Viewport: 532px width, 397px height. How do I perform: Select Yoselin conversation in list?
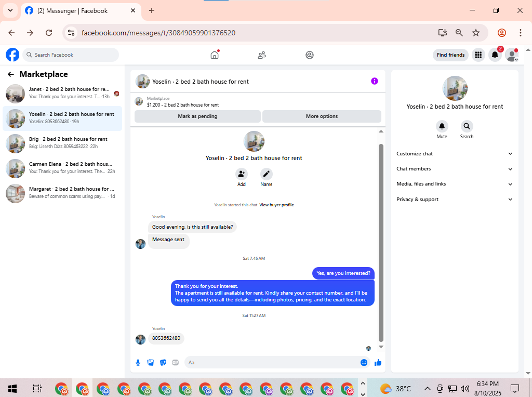[x=62, y=118]
